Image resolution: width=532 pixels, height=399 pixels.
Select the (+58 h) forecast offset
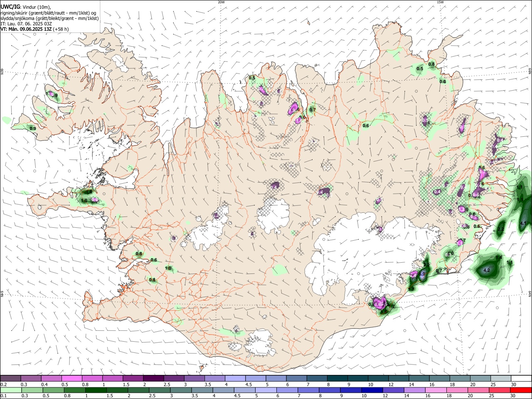click(61, 29)
